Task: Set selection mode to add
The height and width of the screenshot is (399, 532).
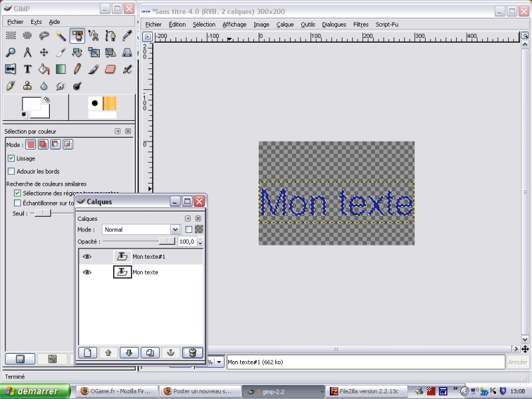Action: [43, 144]
